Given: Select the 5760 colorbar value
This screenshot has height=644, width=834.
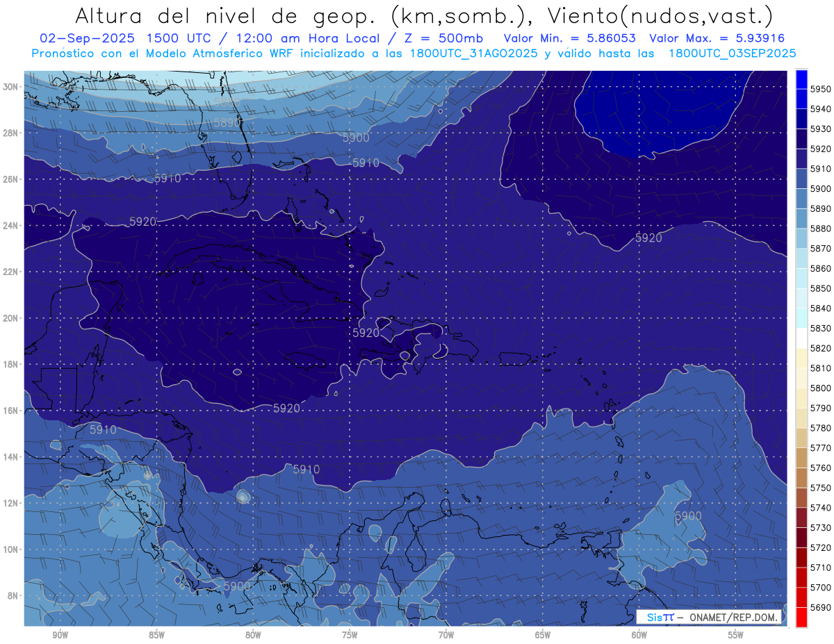Looking at the screenshot, I should coord(821,468).
